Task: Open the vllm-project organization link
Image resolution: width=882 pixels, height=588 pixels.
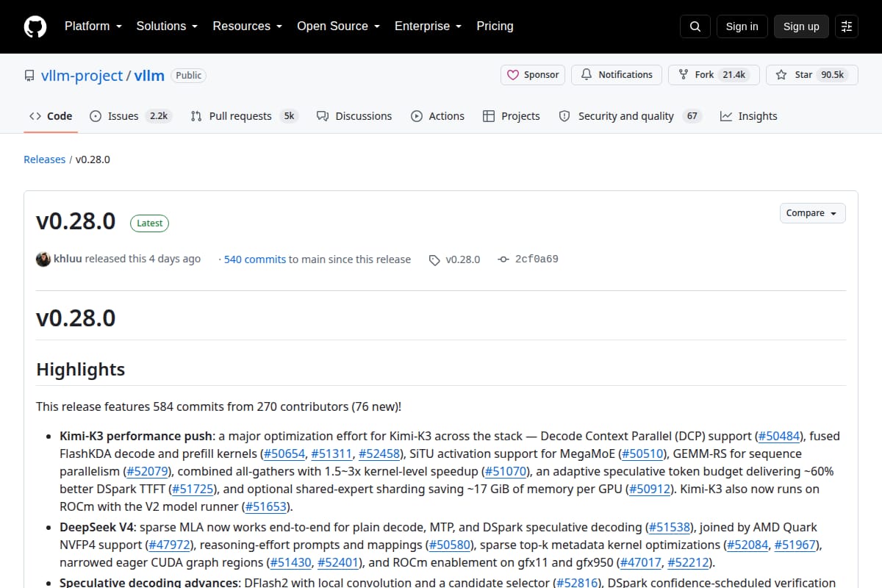Action: (82, 76)
